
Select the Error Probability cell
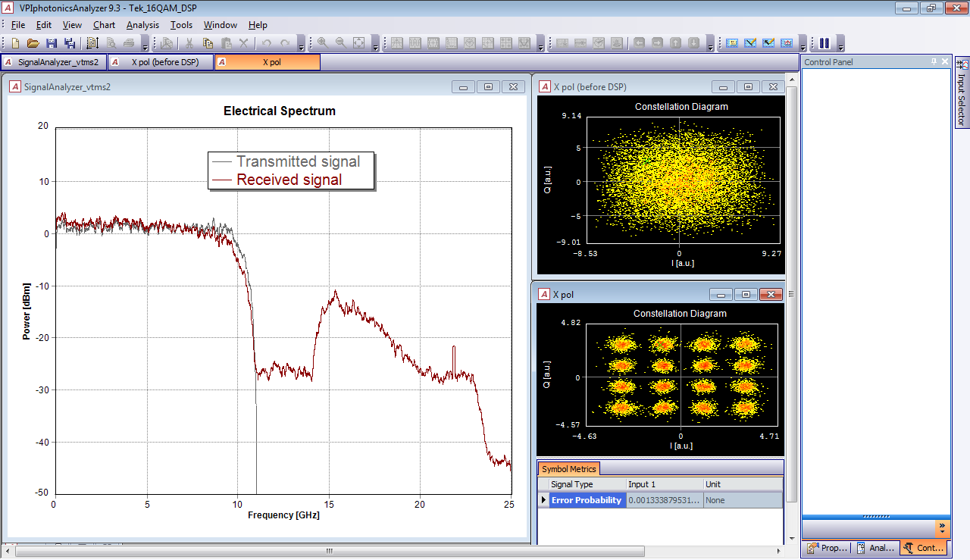pyautogui.click(x=587, y=500)
